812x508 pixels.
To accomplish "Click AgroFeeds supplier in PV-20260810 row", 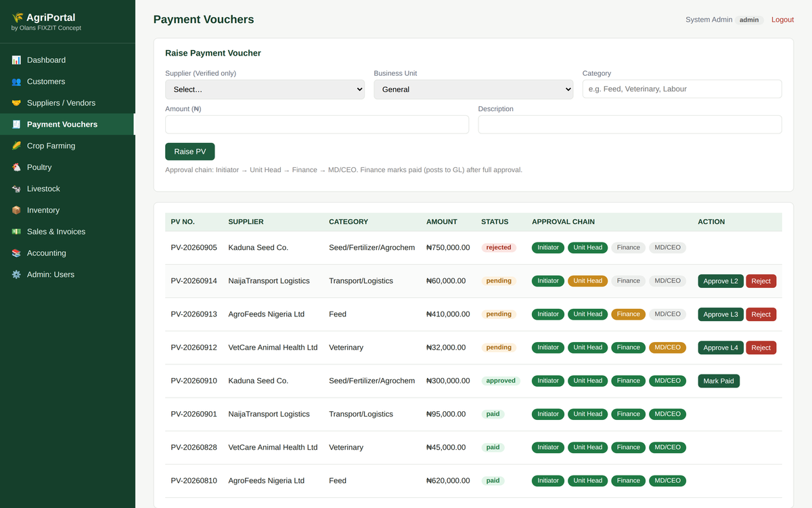I will click(x=267, y=481).
